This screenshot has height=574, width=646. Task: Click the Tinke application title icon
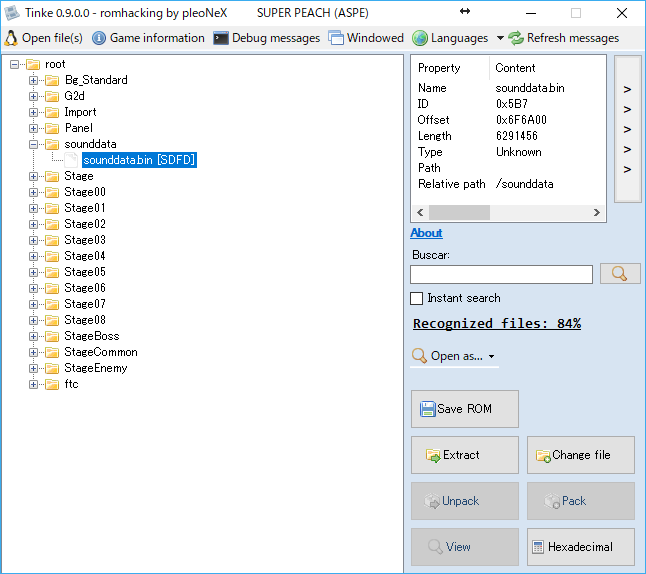12,13
